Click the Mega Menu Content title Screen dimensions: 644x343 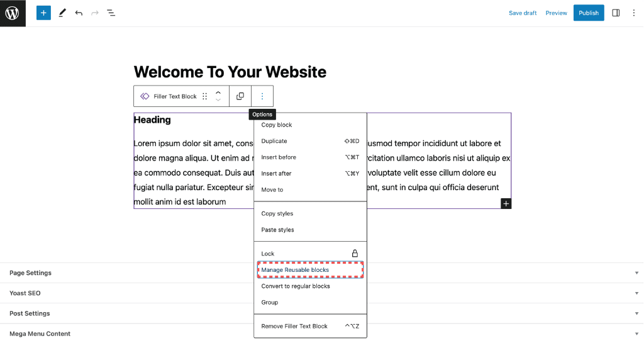[40, 334]
